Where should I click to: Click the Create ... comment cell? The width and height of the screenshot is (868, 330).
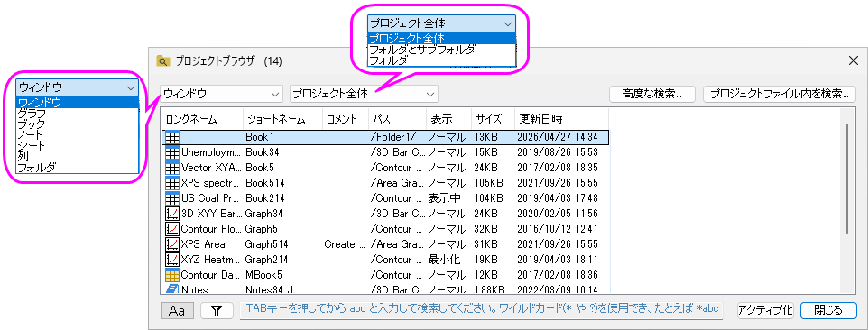click(x=345, y=243)
